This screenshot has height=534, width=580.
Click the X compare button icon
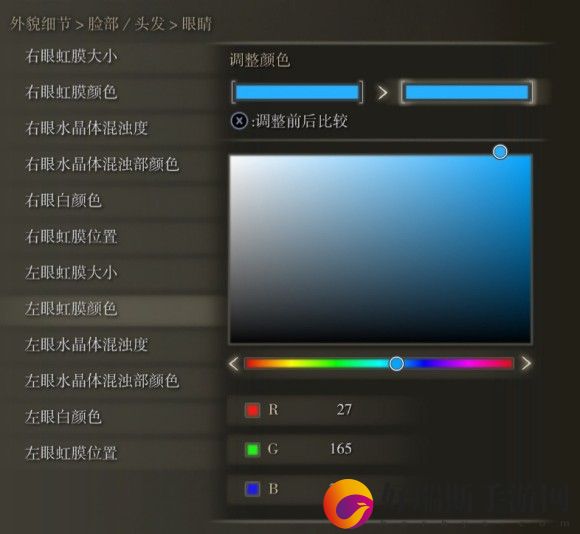(x=239, y=121)
